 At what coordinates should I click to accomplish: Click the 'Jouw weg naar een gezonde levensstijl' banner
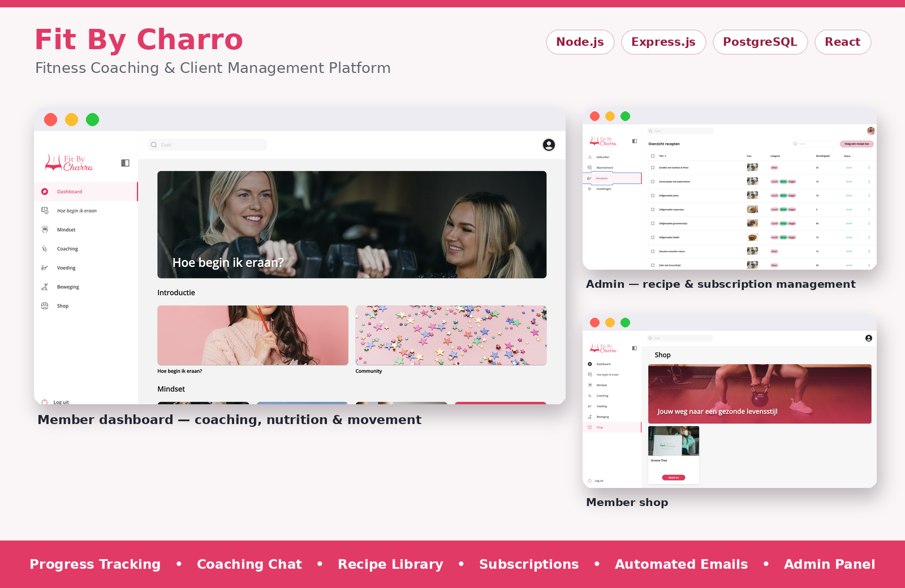(x=760, y=394)
